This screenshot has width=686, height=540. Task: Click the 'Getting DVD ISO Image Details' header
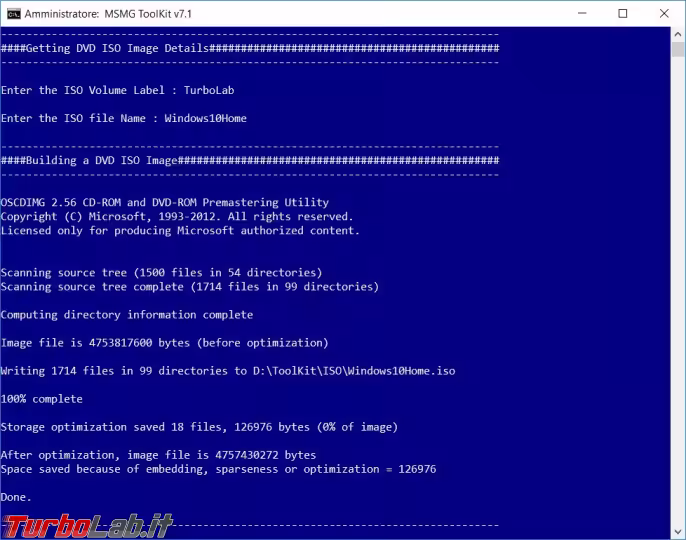pyautogui.click(x=117, y=48)
